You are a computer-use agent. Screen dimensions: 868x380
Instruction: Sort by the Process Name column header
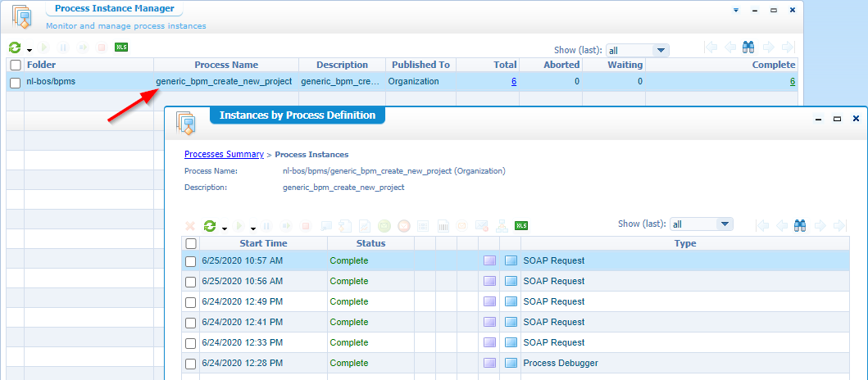(225, 65)
